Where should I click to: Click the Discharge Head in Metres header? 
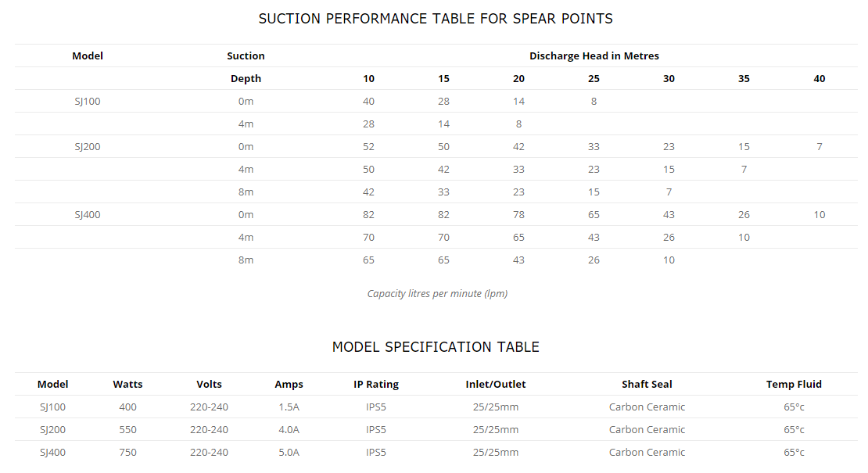click(x=594, y=56)
